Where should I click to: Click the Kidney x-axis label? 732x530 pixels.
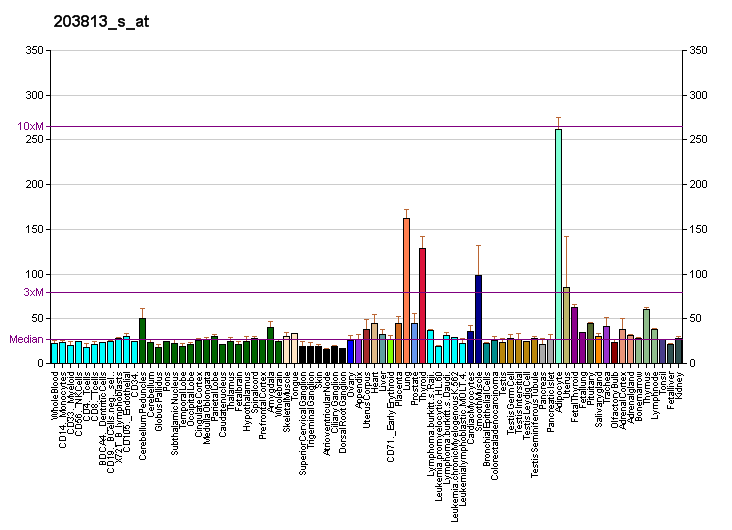(x=679, y=382)
